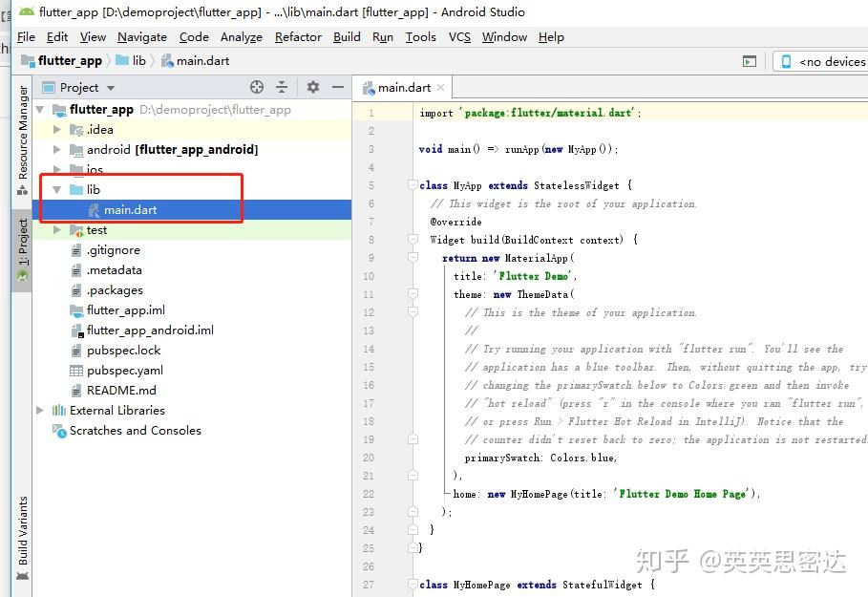Viewport: 868px width, 597px height.
Task: Open Project panel gear settings
Action: click(313, 87)
